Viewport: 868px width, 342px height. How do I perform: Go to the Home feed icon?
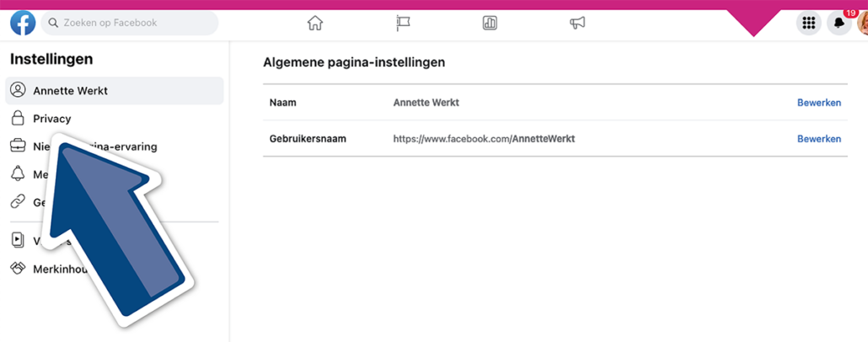coord(315,23)
